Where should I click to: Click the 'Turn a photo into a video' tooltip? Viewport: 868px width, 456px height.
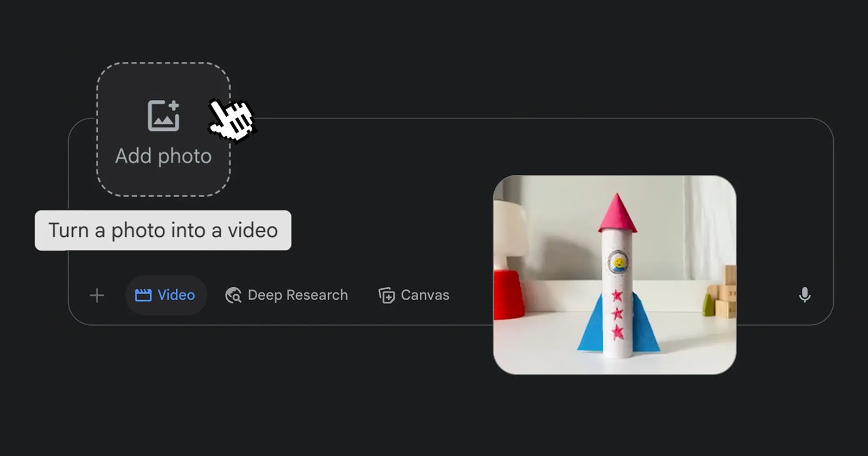click(x=163, y=230)
